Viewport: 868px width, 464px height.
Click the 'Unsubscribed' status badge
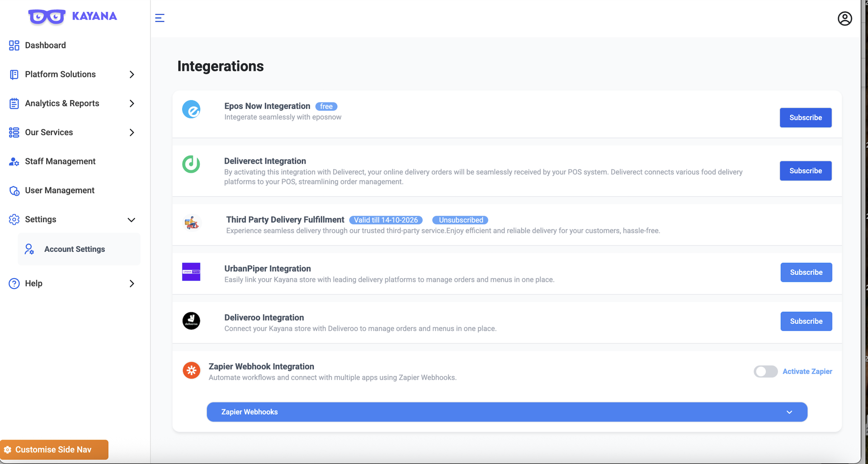click(x=460, y=220)
